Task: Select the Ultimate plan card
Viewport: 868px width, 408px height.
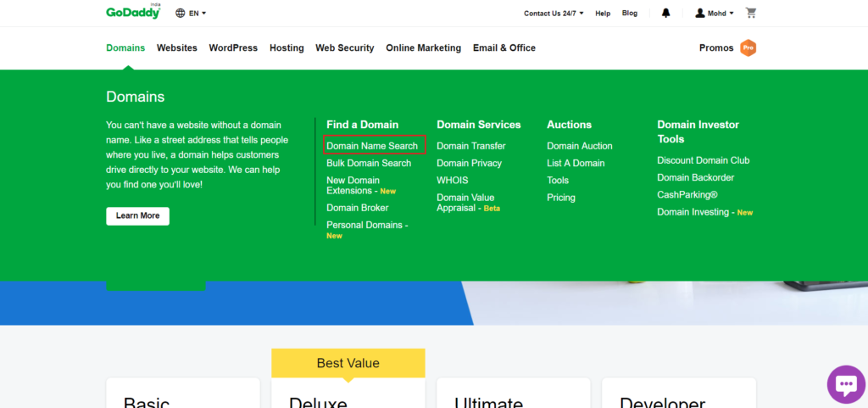Action: click(514, 393)
